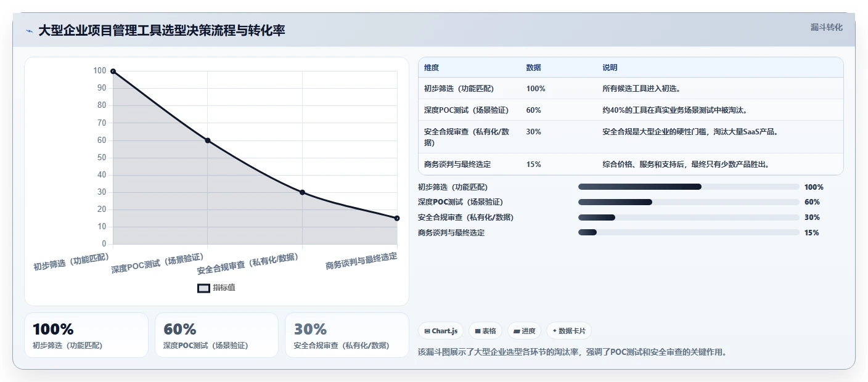Click the 商务谈判与最终选定 15% progress bar
This screenshot has width=868, height=382.
pyautogui.click(x=689, y=232)
